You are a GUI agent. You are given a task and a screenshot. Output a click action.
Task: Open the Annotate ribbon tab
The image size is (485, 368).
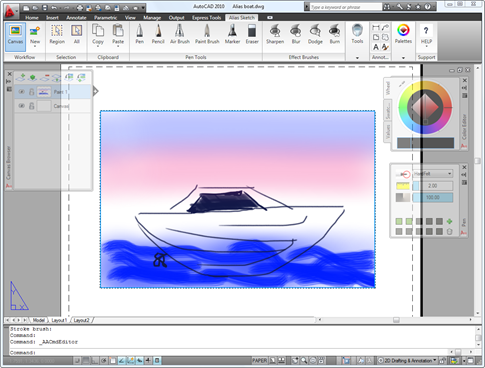[76, 18]
